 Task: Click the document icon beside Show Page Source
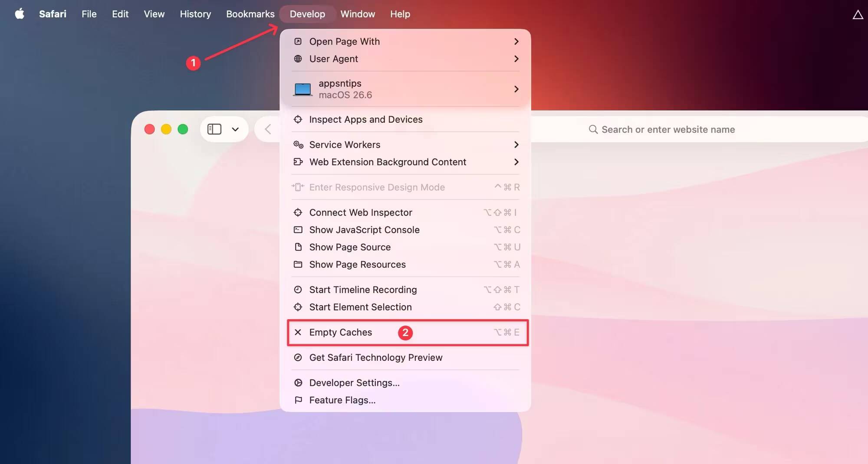(298, 247)
